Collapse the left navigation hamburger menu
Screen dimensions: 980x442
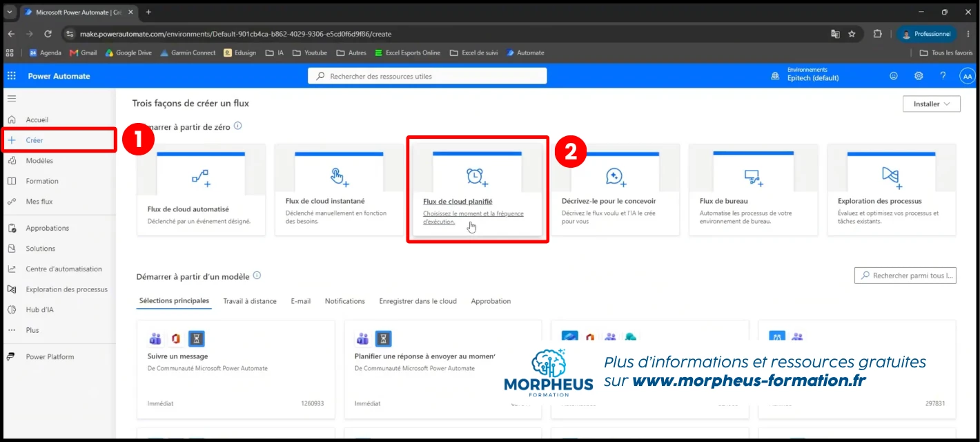click(11, 99)
